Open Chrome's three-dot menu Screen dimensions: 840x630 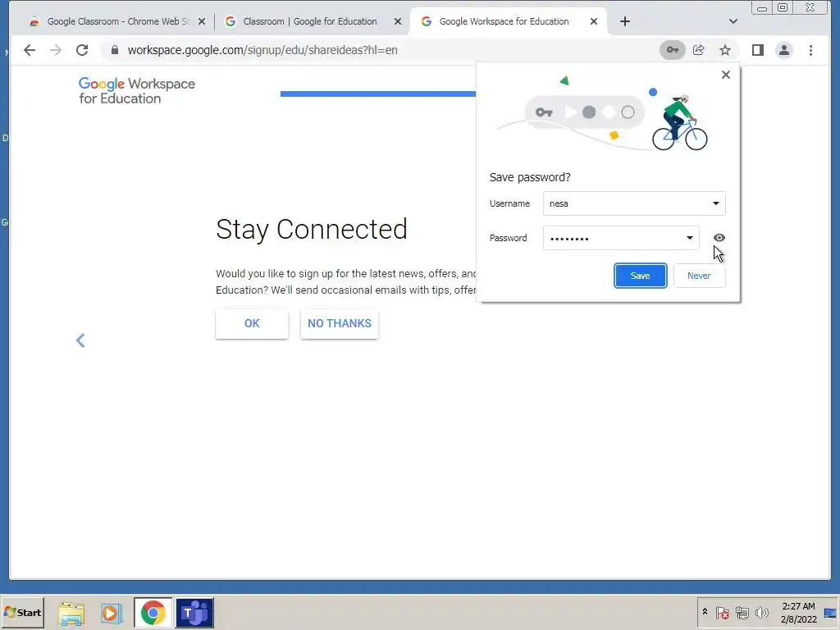coord(810,50)
